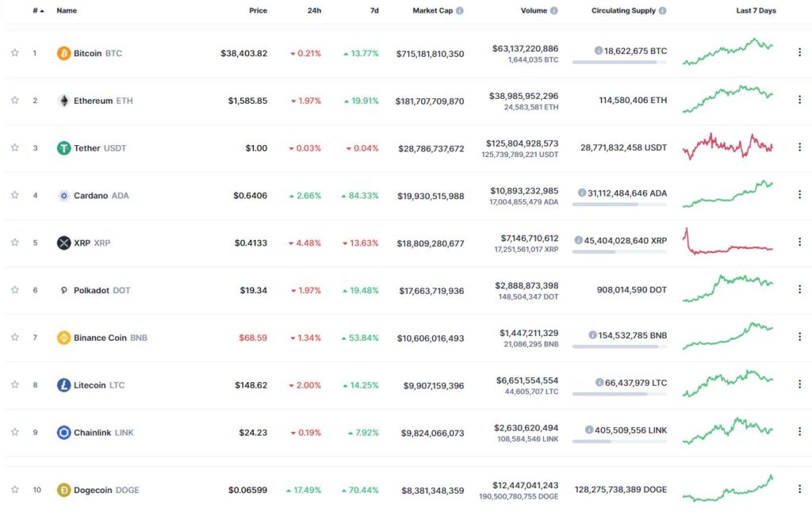Image resolution: width=812 pixels, height=512 pixels.
Task: Toggle the Litecoin watchlist star
Action: 15,384
